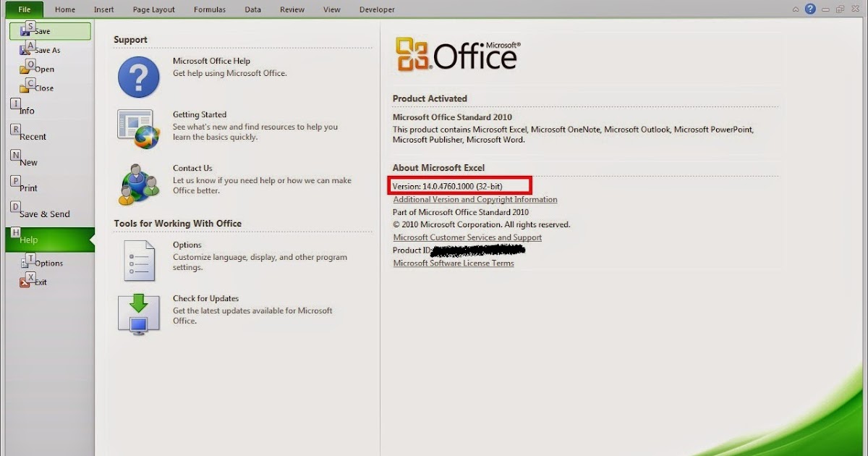Image resolution: width=868 pixels, height=456 pixels.
Task: Click the blue help icon in title bar
Action: coord(810,9)
